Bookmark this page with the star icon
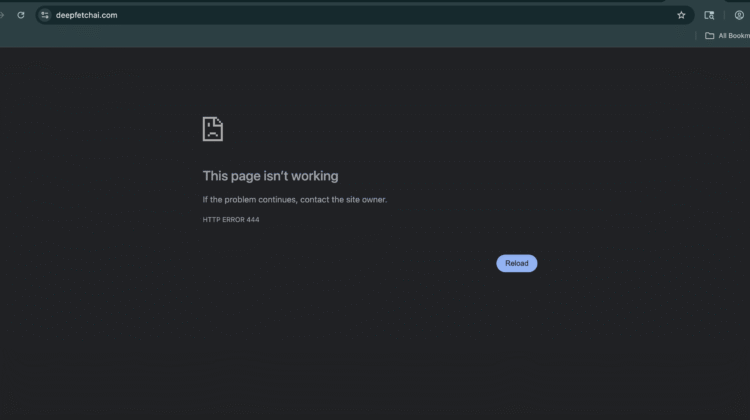 681,15
